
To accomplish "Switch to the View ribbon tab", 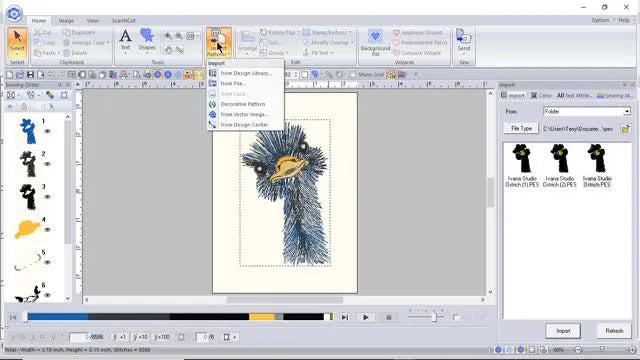I will 93,20.
